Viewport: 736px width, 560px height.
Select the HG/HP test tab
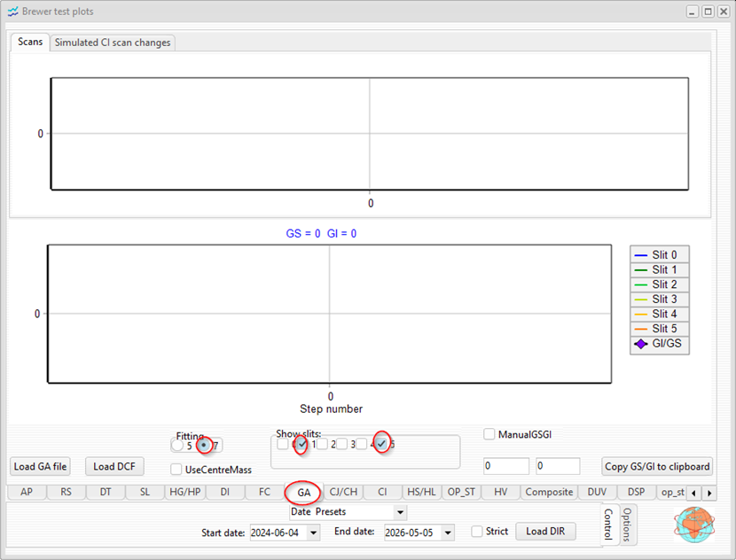coord(185,492)
